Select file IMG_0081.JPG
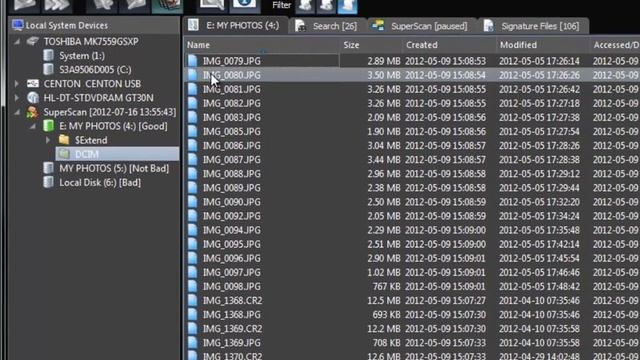Screen dimensions: 640x360 pyautogui.click(x=231, y=89)
